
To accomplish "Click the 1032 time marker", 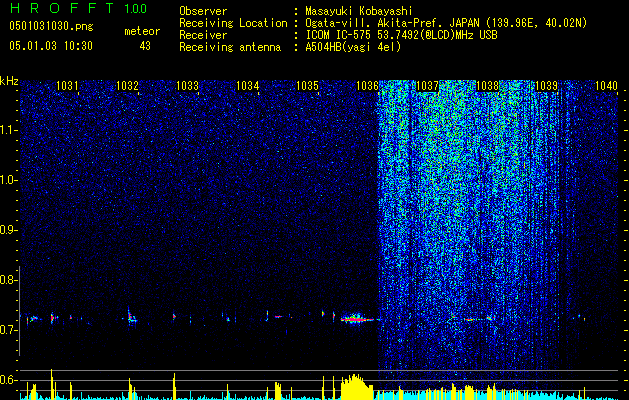I will click(x=127, y=86).
